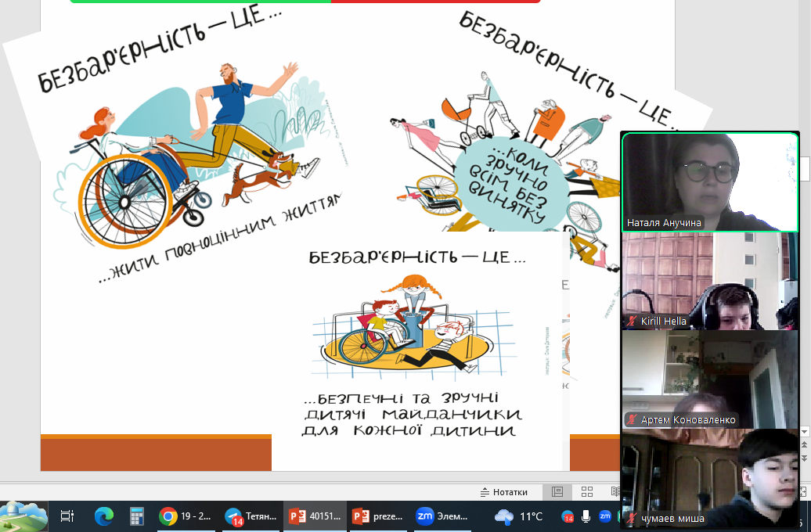Screen dimensions: 811x532
Task: Click the slide text 'Безпечні та зручні'
Action: (x=408, y=398)
